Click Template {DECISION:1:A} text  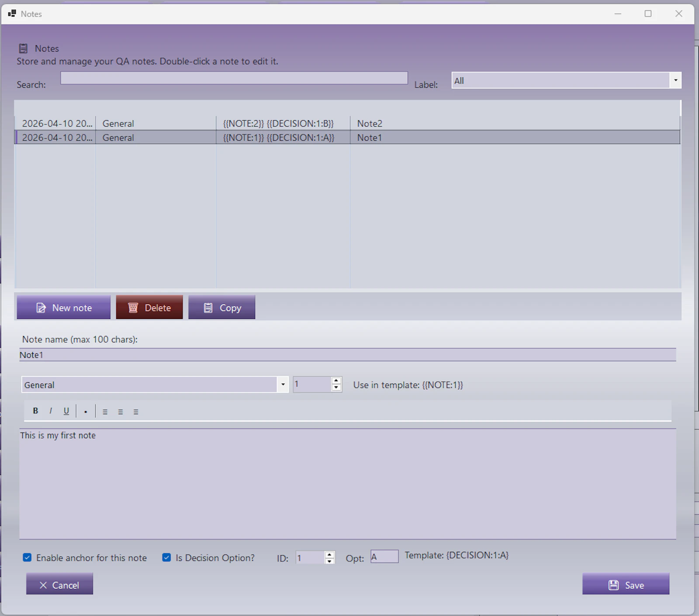coord(457,555)
